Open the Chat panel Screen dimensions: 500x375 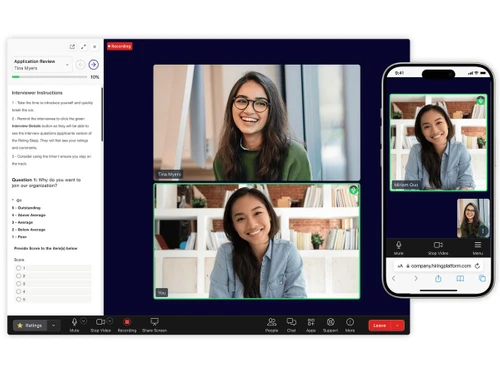[x=291, y=325]
